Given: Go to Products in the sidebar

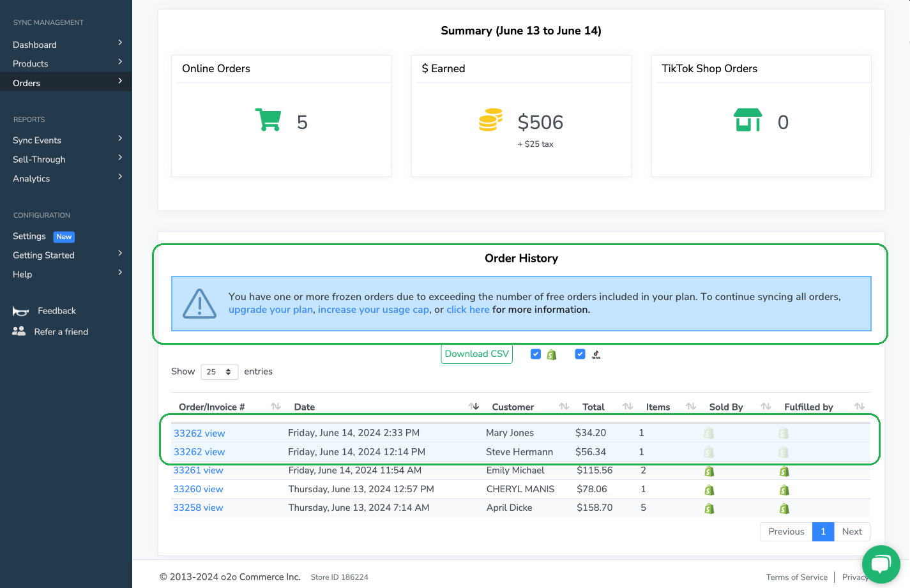Looking at the screenshot, I should click(31, 64).
